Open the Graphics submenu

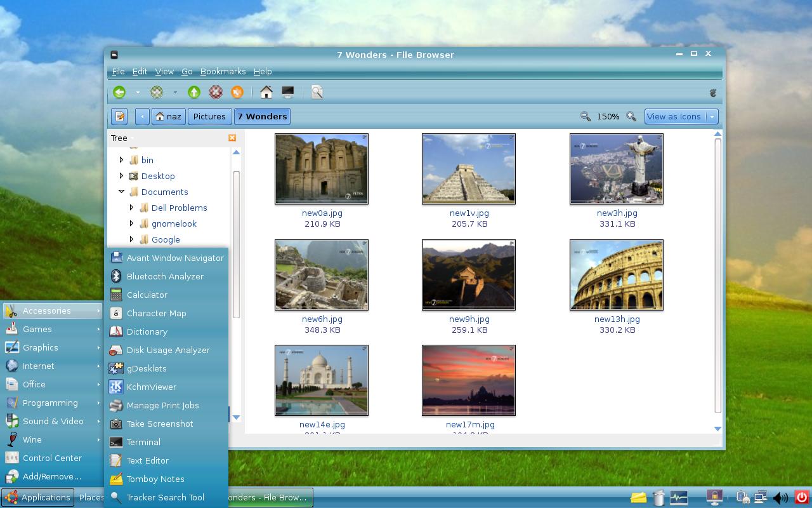tap(53, 347)
